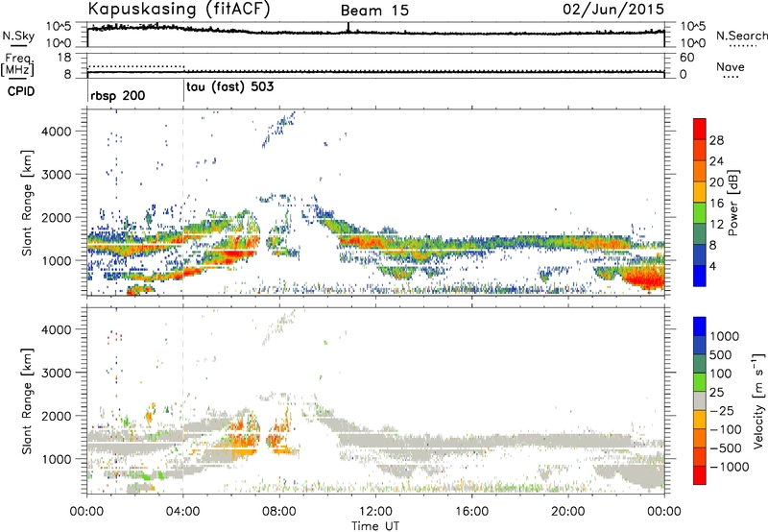
Task: Click the '08:00' time axis label
Action: pyautogui.click(x=279, y=512)
